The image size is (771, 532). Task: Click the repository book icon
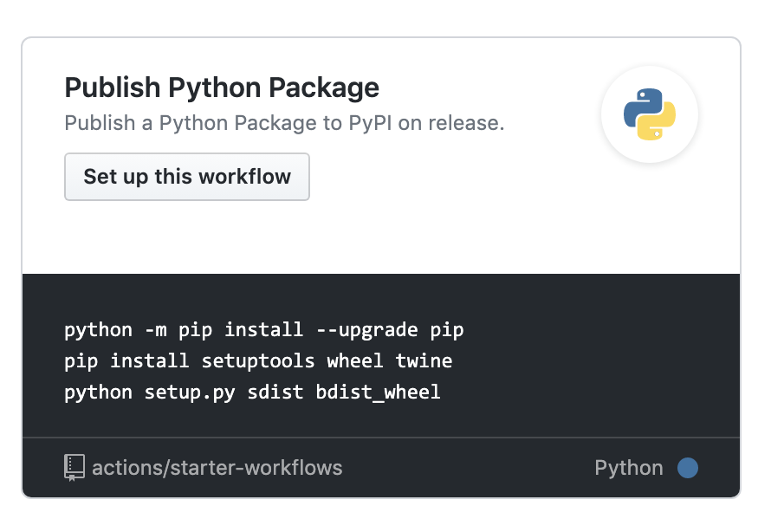(x=75, y=468)
